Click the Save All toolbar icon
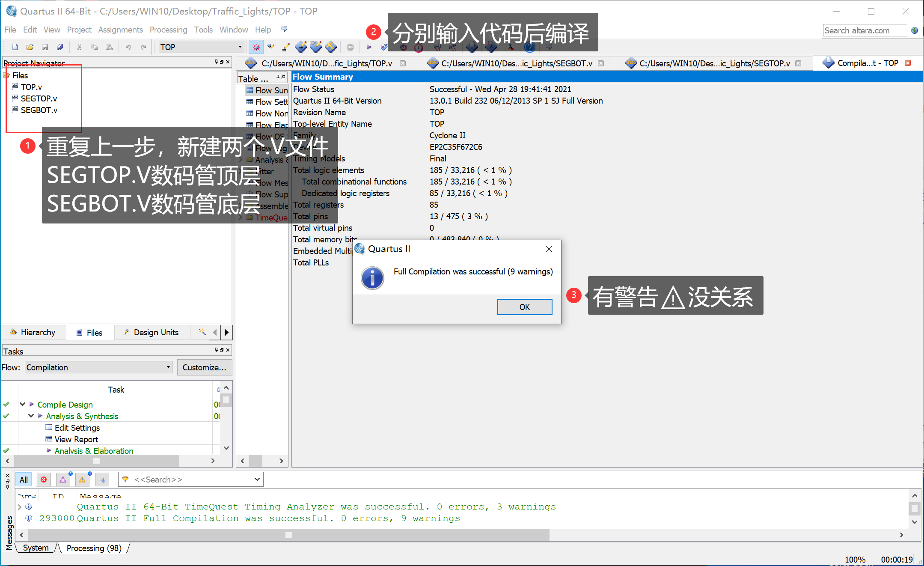 click(60, 47)
